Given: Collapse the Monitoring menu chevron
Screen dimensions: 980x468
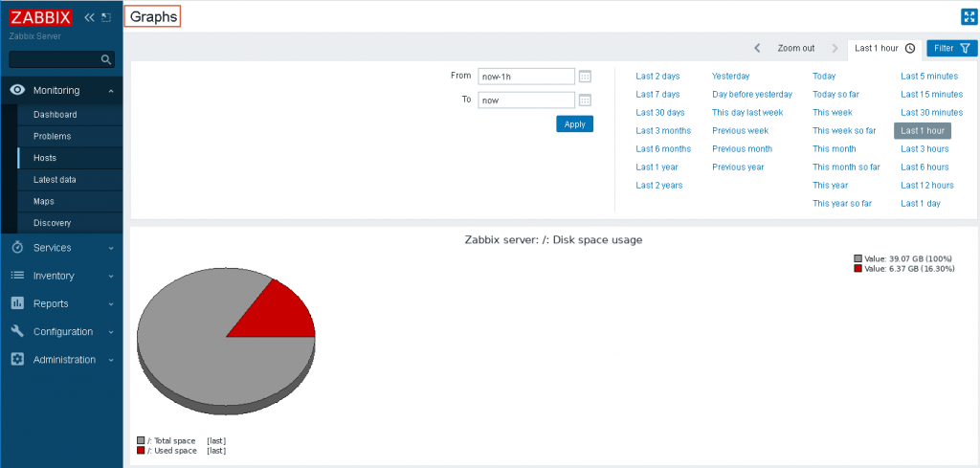Looking at the screenshot, I should (111, 91).
